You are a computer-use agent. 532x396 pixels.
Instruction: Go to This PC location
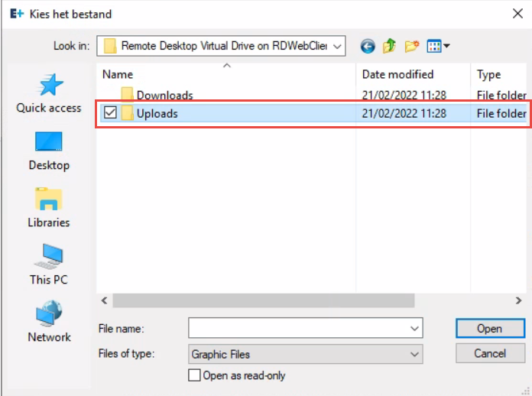tap(49, 265)
